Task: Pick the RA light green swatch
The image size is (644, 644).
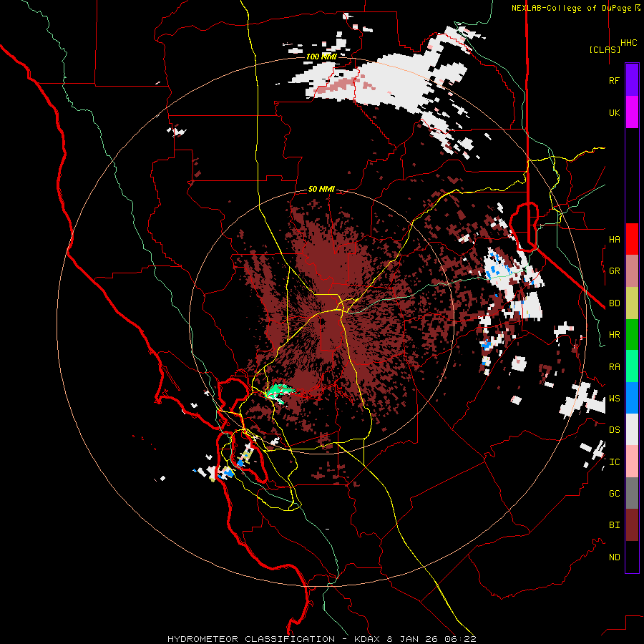Action: [x=632, y=366]
